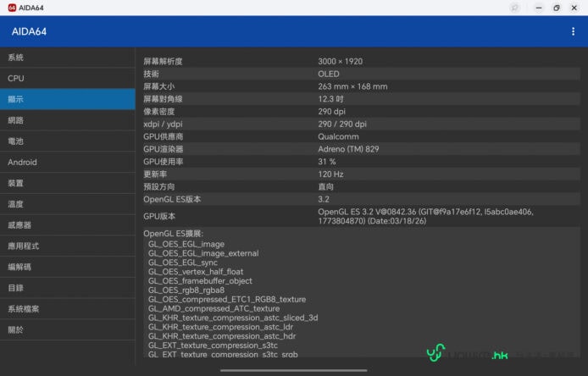Select the Qualcomm GPU vendor value

point(338,136)
